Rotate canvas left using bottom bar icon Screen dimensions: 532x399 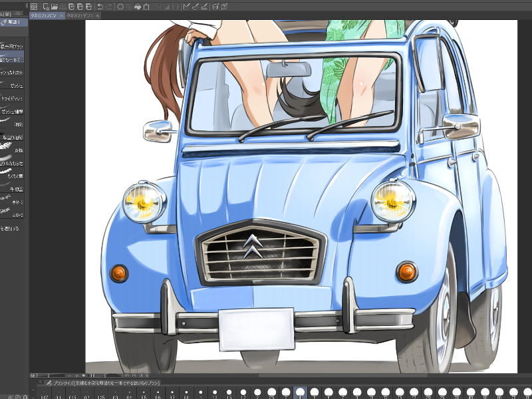(127, 376)
